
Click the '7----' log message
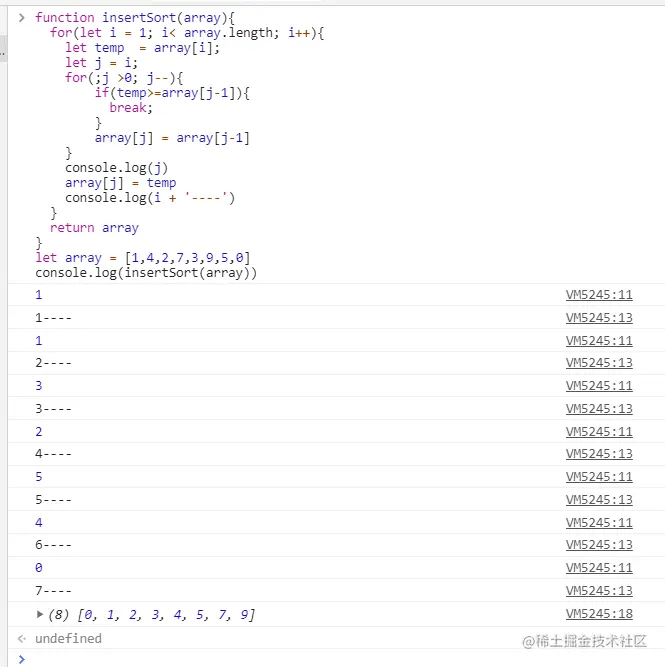click(x=53, y=591)
